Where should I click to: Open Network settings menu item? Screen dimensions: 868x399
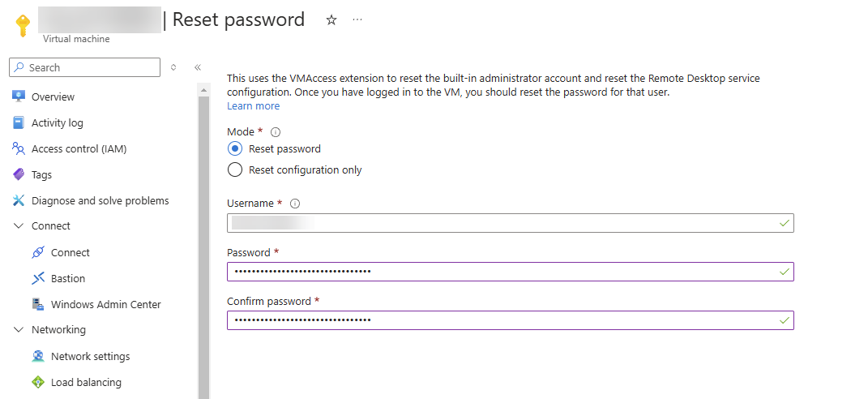(x=90, y=356)
